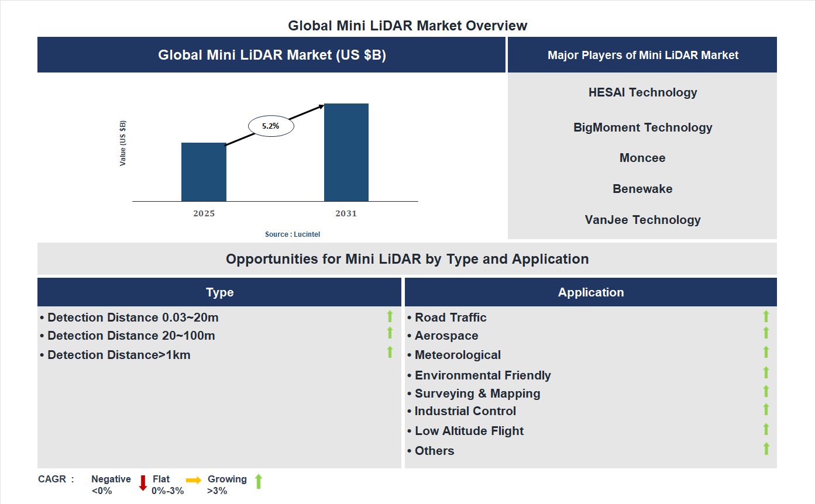Click the Global Mini LiDAR Market (US $B) banner

pos(271,54)
